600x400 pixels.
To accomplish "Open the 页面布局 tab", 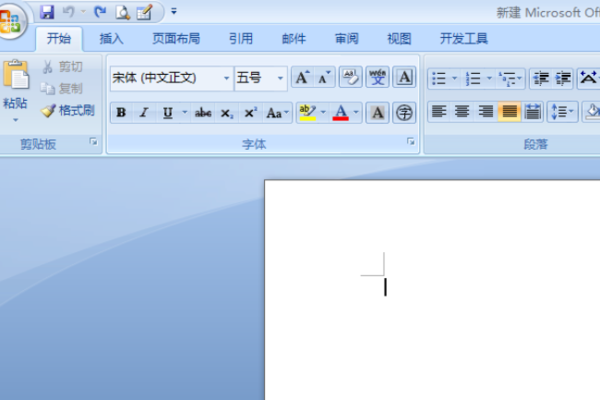I will click(176, 39).
